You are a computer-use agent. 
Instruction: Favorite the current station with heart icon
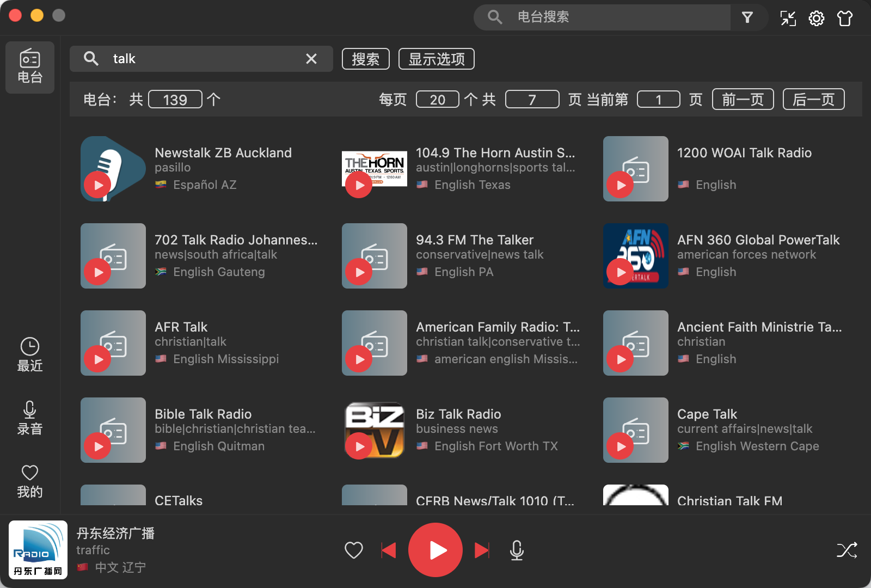[354, 550]
